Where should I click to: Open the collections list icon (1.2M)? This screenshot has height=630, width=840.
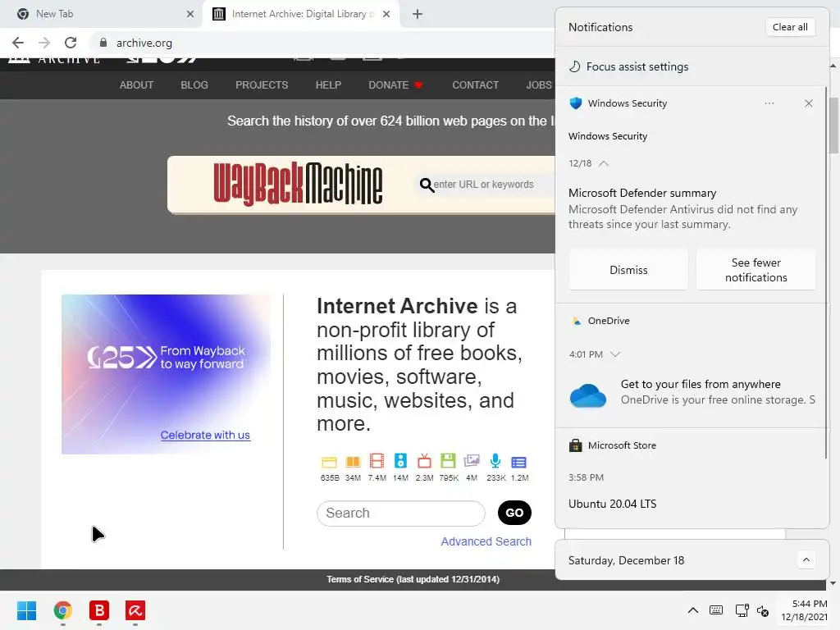tap(519, 463)
